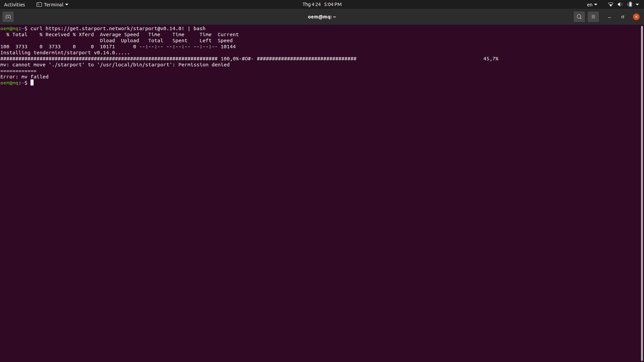Open the hamburger menu in the header bar
The image size is (644, 362).
593,17
